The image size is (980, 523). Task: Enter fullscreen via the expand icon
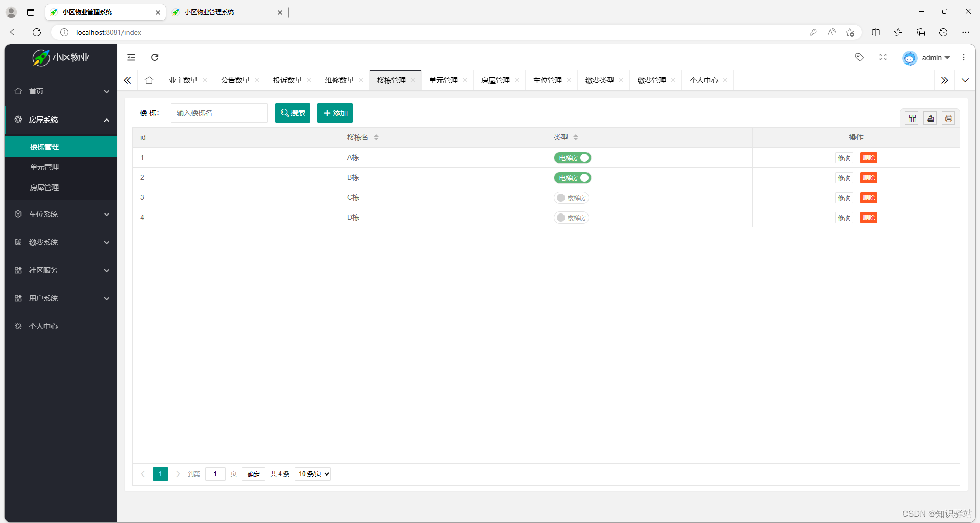click(x=884, y=57)
